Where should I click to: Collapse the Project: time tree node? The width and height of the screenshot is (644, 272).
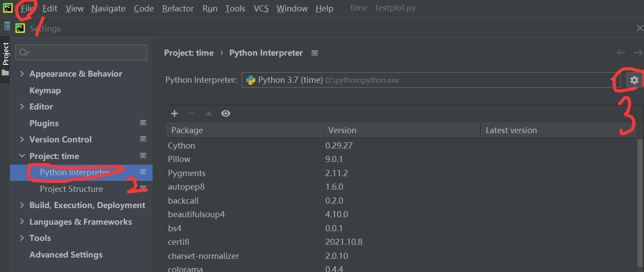(22, 156)
